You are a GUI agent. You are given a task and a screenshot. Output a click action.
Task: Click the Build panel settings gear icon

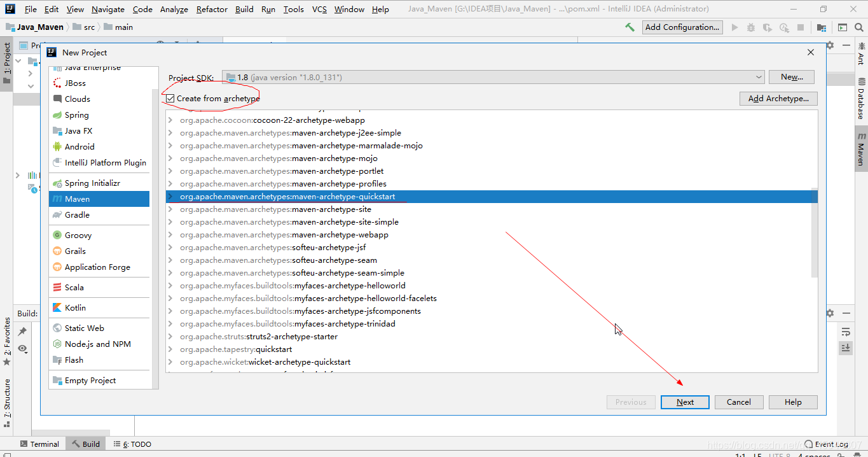830,313
